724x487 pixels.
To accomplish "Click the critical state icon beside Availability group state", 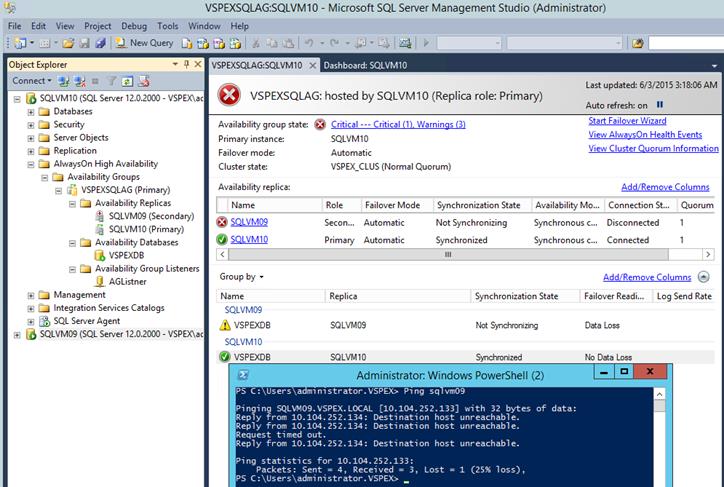I will pyautogui.click(x=320, y=124).
